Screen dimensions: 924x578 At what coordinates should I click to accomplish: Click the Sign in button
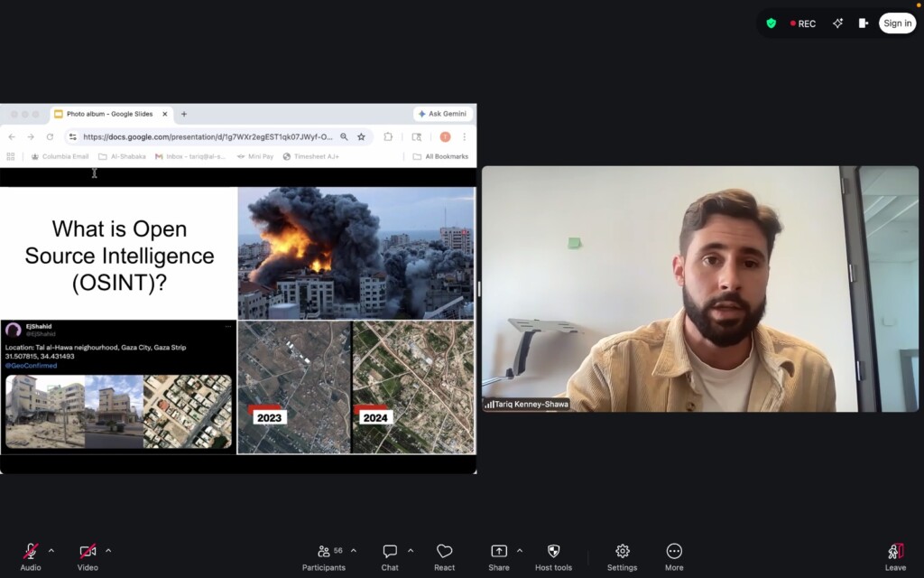coord(897,23)
